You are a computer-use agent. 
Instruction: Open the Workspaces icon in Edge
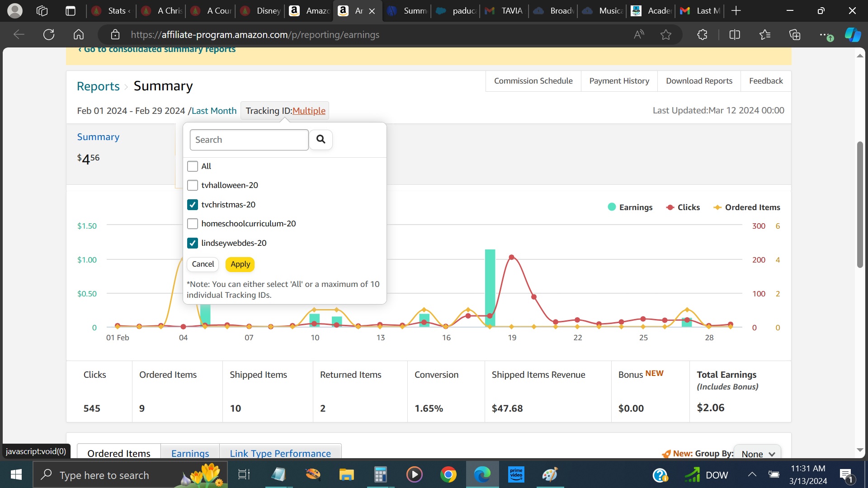click(42, 10)
